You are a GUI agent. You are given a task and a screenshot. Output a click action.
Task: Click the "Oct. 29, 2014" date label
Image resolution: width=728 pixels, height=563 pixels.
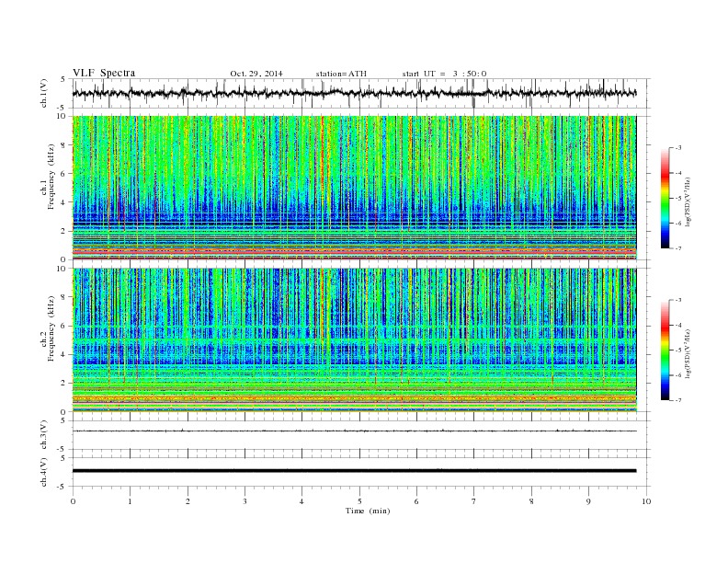256,74
